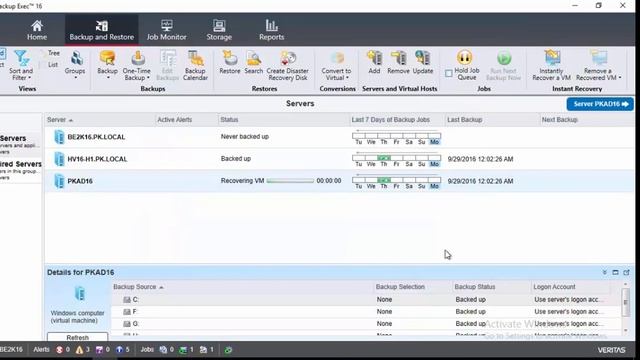This screenshot has width=640, height=360.
Task: Maximize the details pane
Action: pos(615,272)
